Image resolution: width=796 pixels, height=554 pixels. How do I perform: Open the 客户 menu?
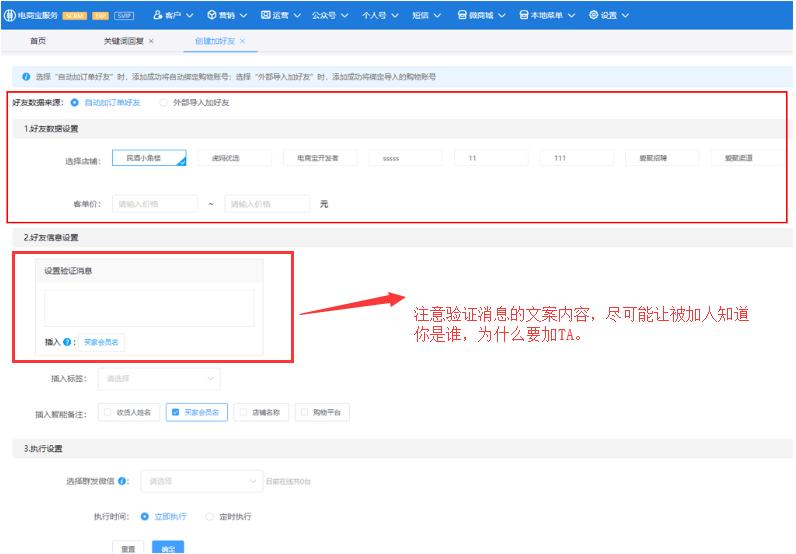173,15
